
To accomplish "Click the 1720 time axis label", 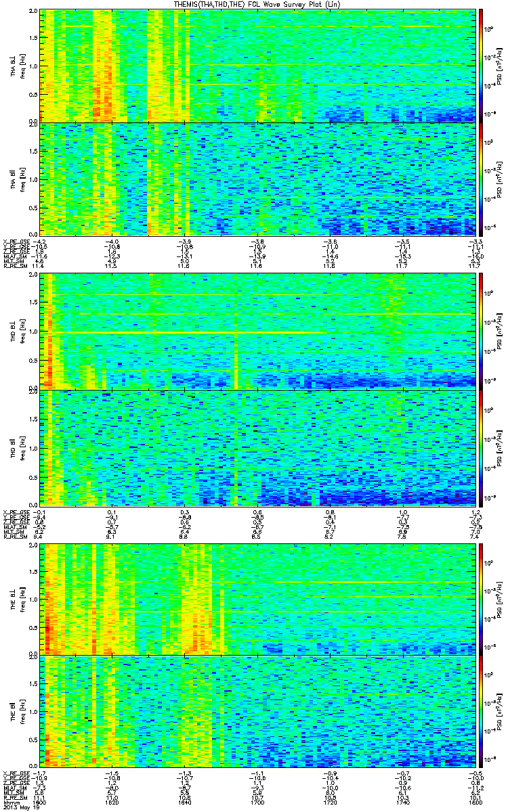I will [330, 803].
